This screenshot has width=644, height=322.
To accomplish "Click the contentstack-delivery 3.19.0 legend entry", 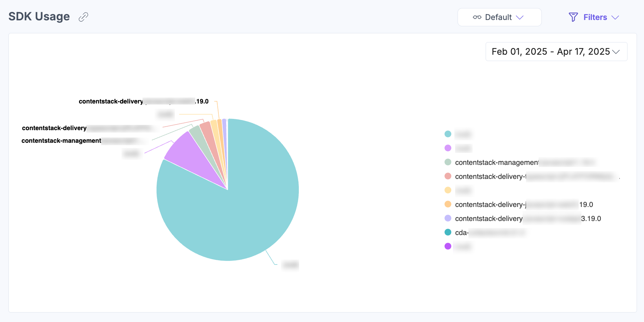I will 523,219.
